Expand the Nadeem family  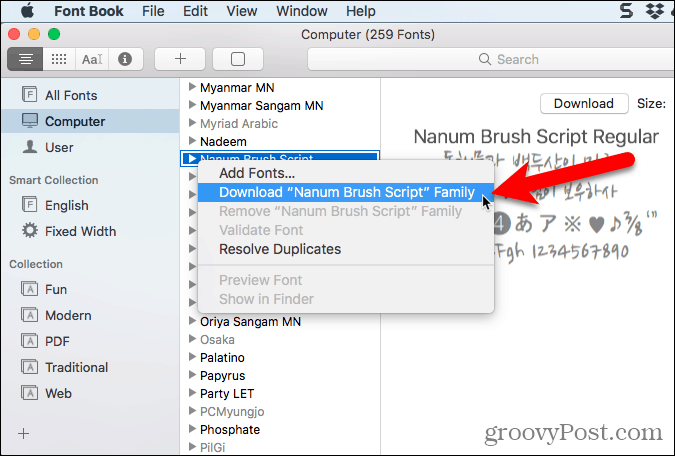(x=192, y=141)
